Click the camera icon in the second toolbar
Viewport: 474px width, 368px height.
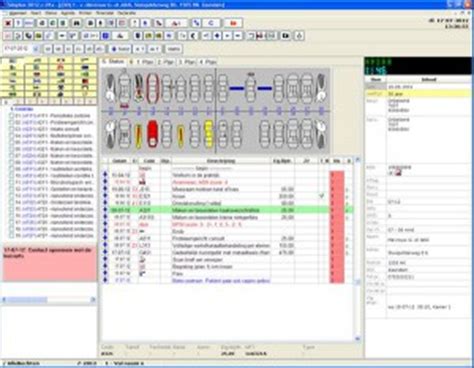(x=286, y=35)
